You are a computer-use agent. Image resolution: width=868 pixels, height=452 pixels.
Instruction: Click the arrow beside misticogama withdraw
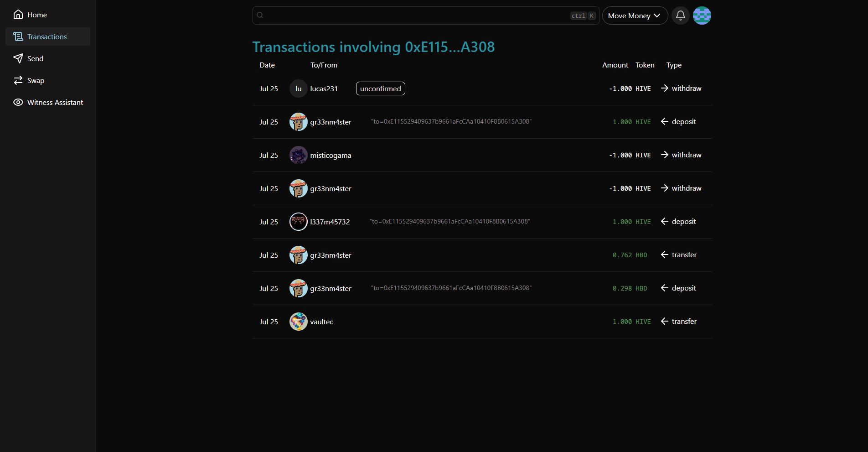tap(664, 155)
